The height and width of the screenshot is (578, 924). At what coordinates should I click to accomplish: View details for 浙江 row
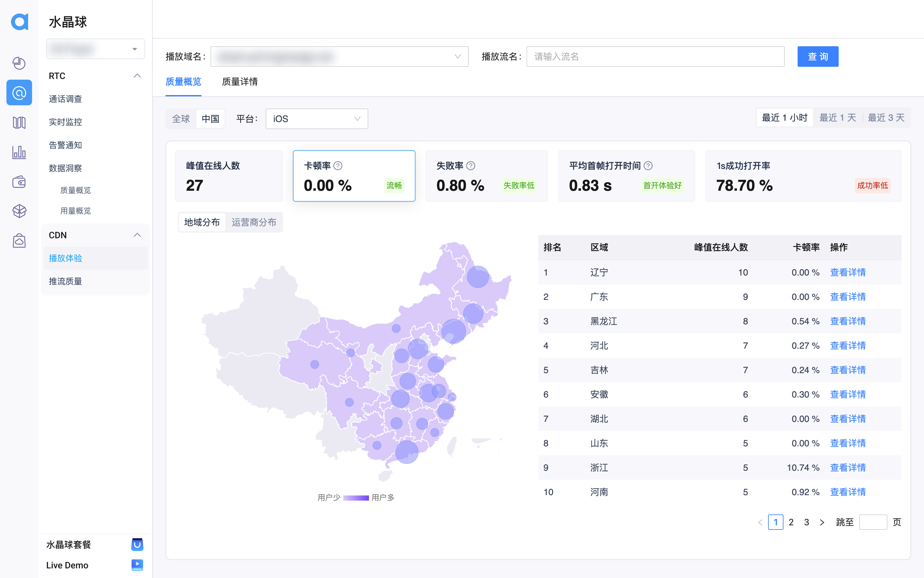848,468
